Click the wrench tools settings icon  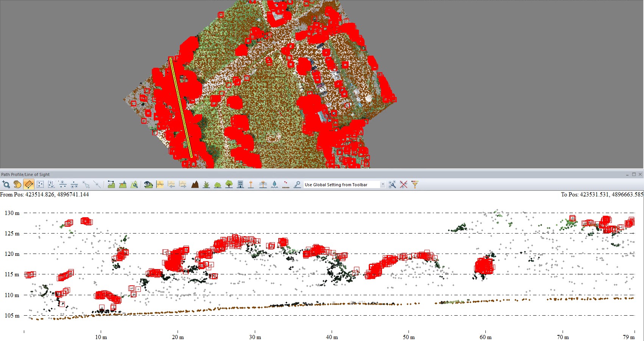click(x=392, y=184)
